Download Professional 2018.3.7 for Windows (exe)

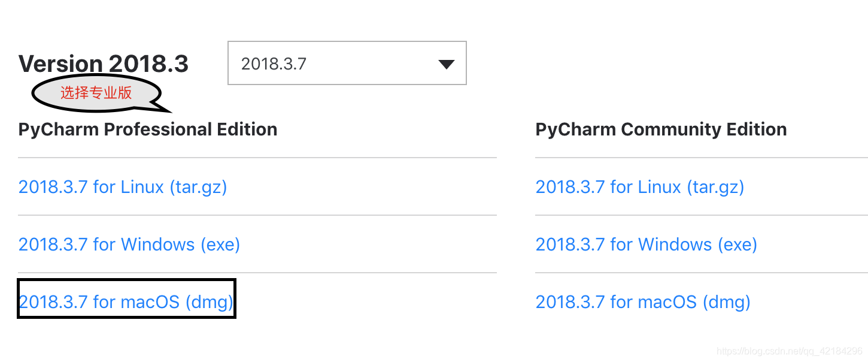coord(129,245)
